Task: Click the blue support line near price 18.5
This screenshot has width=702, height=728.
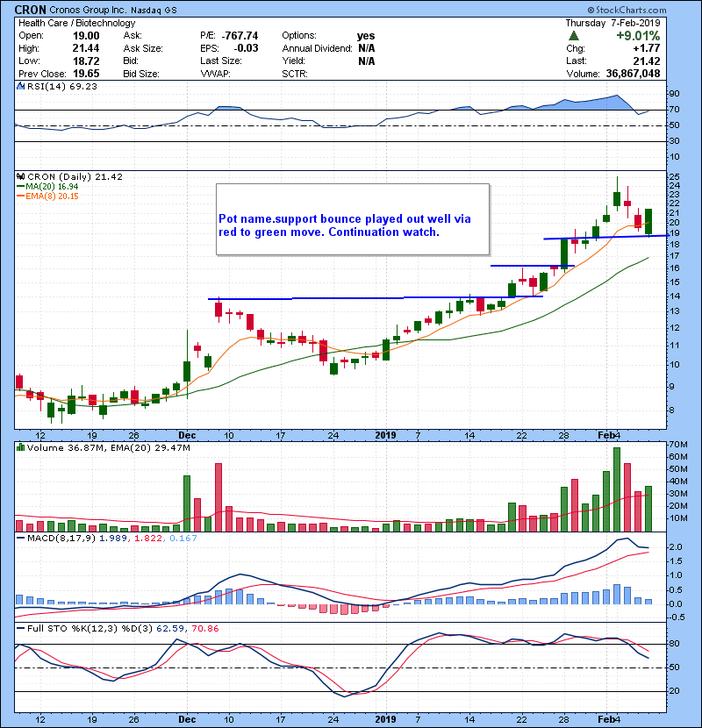Action: pos(605,237)
